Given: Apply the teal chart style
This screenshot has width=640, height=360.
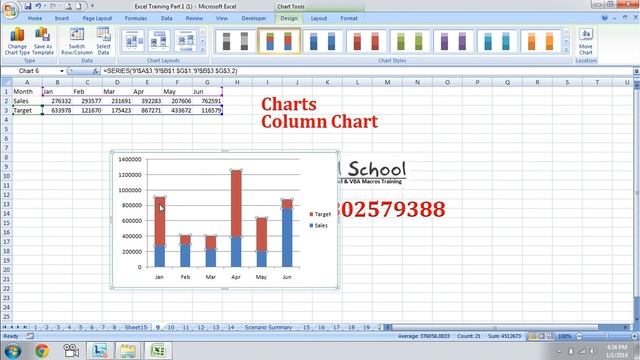Looking at the screenshot, I should 497,41.
